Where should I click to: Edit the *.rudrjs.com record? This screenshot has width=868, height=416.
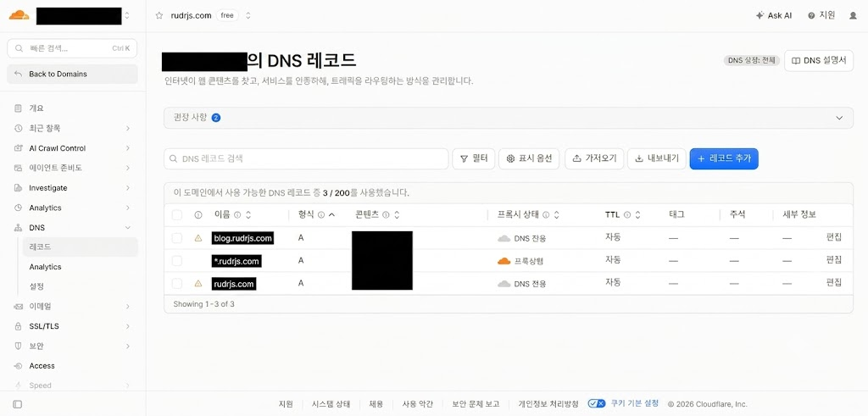click(834, 259)
